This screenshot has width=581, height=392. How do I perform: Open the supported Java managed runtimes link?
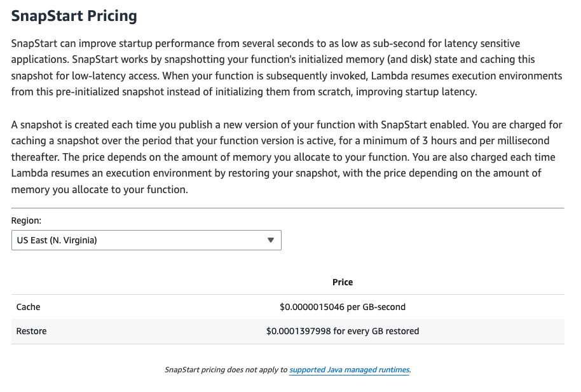coord(349,369)
